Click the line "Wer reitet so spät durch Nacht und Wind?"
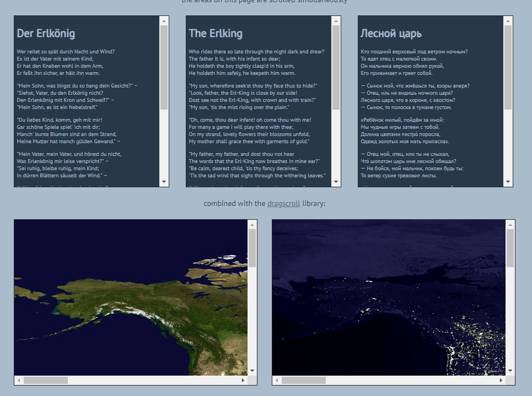The height and width of the screenshot is (396, 532). coord(66,52)
